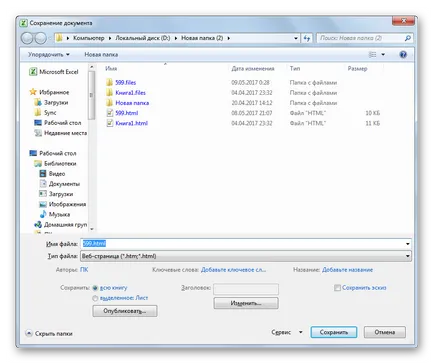Expand the arrow after Локальный диск (D:)
This screenshot has width=434, height=364.
[x=176, y=38]
